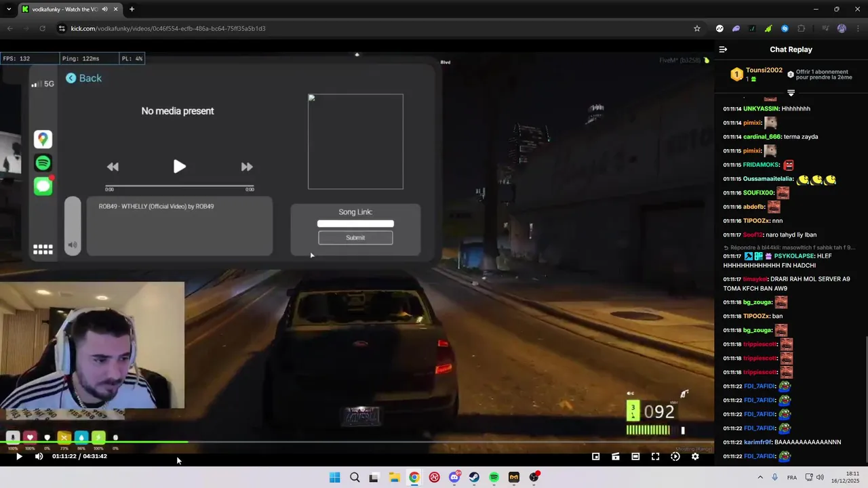Click the in-game Back button

point(83,78)
